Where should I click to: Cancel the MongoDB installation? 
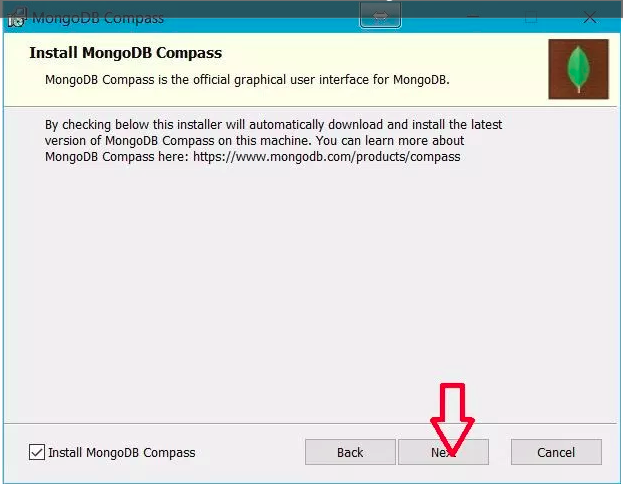click(x=556, y=452)
